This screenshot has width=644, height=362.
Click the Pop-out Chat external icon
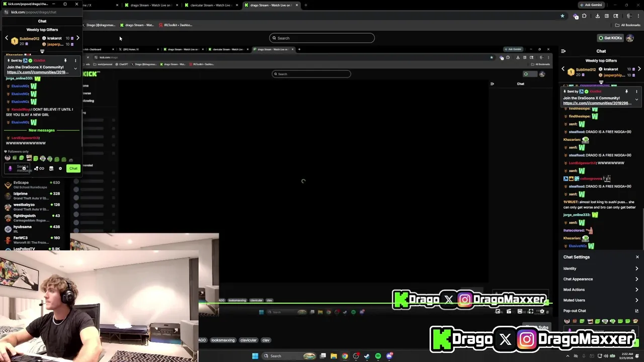[636, 311]
